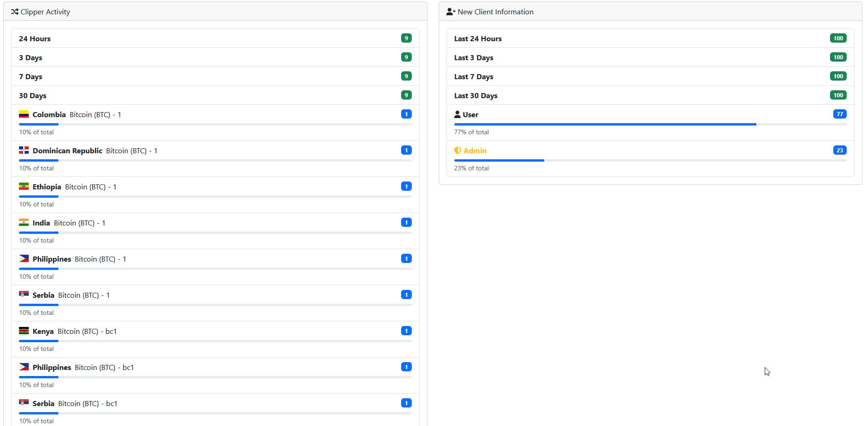
Task: Click the green badge on the 30 Days row
Action: click(406, 95)
